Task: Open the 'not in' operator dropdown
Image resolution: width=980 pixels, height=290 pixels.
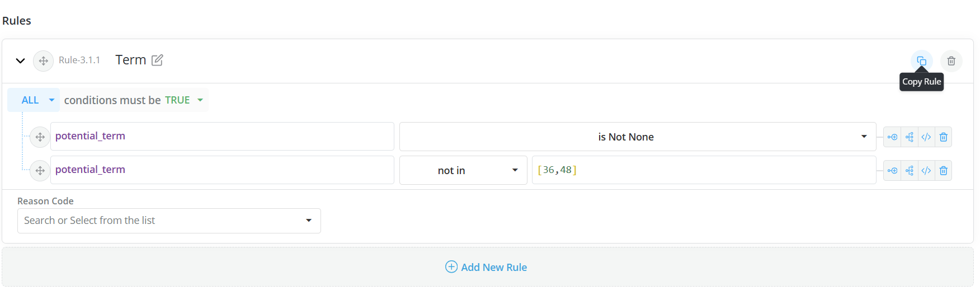Action: 463,171
